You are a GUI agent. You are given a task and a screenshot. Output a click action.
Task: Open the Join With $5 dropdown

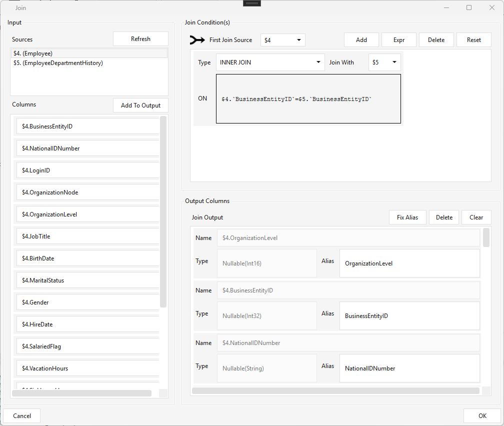tap(384, 62)
